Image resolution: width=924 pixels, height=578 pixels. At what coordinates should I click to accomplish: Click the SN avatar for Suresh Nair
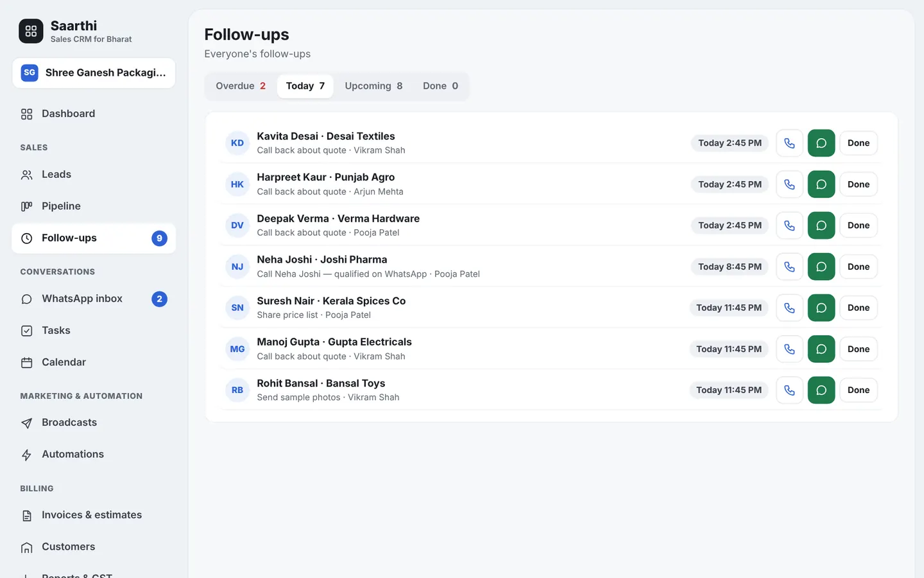coord(237,308)
